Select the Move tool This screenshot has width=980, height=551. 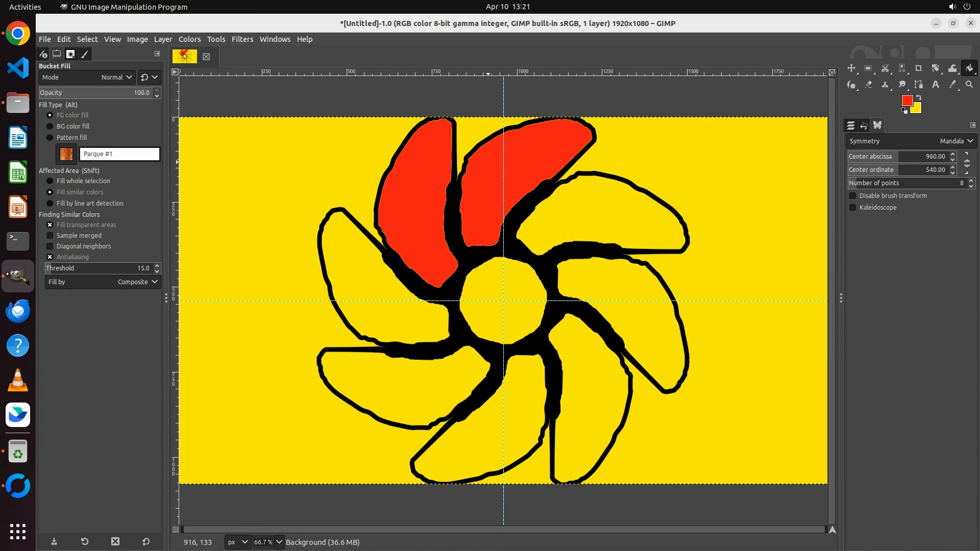851,68
